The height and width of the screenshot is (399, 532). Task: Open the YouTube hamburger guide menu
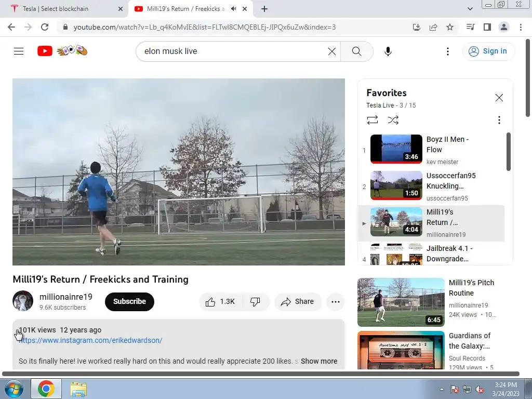[19, 51]
